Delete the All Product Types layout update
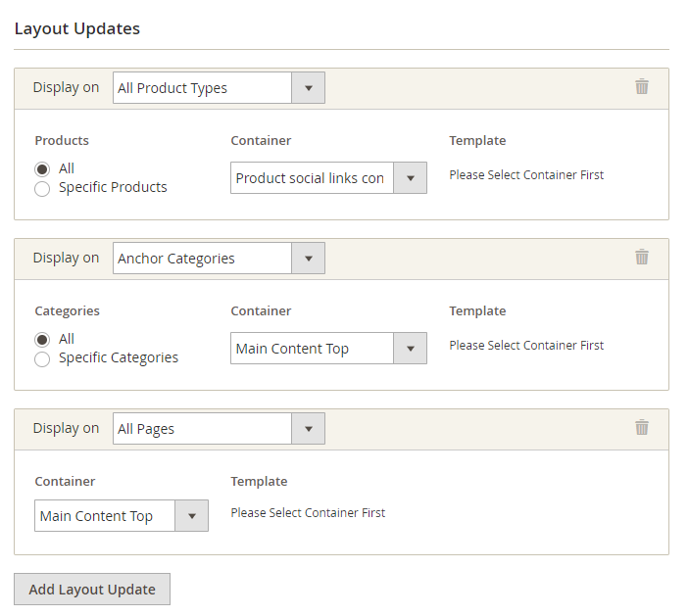 point(642,87)
